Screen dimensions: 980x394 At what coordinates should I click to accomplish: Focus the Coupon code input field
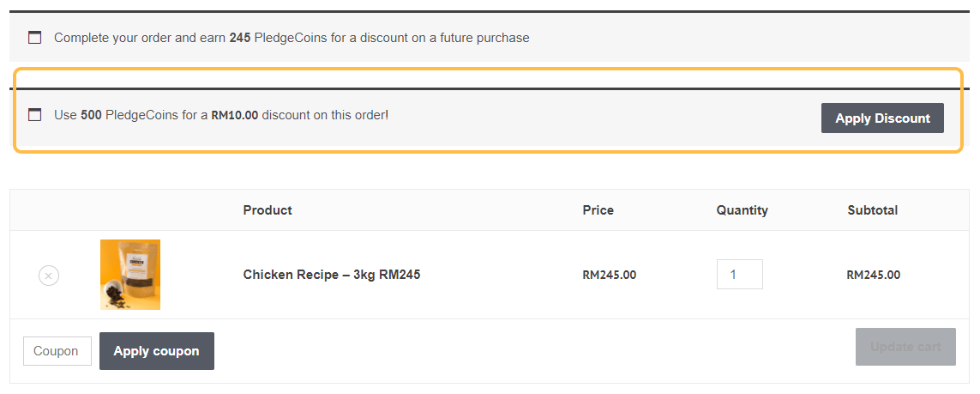coord(57,351)
